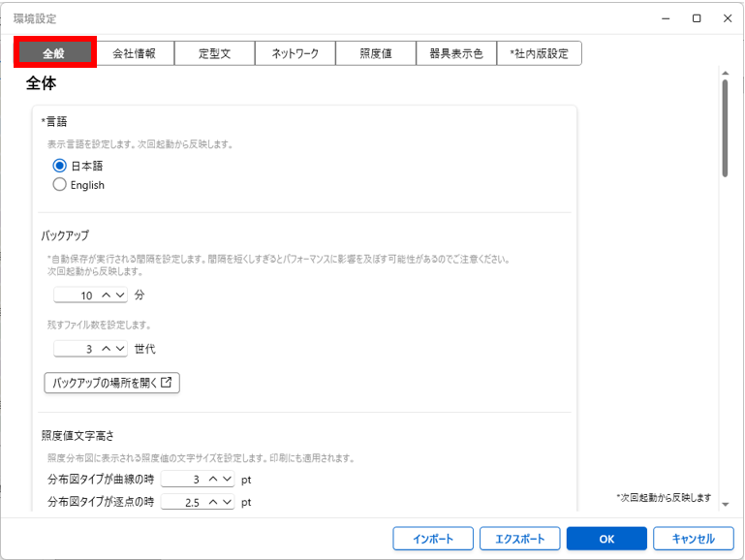This screenshot has height=560, width=745.
Task: Decrease backup interval minutes with down arrow
Action: (119, 296)
